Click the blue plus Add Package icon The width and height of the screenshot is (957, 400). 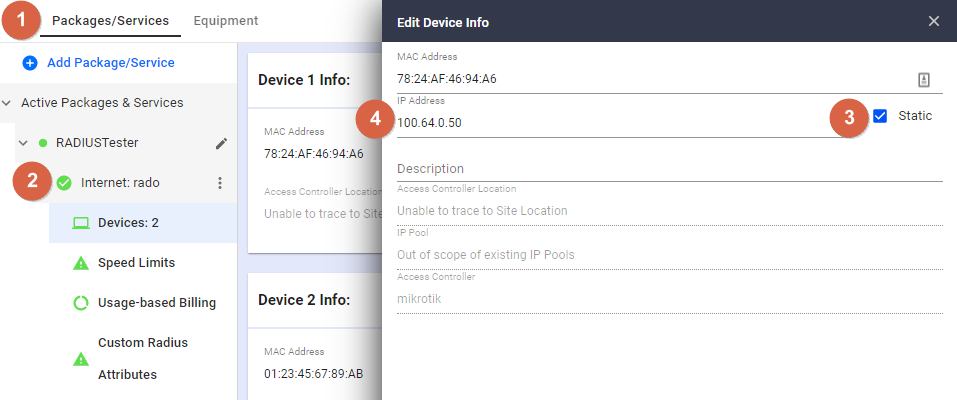tap(30, 63)
